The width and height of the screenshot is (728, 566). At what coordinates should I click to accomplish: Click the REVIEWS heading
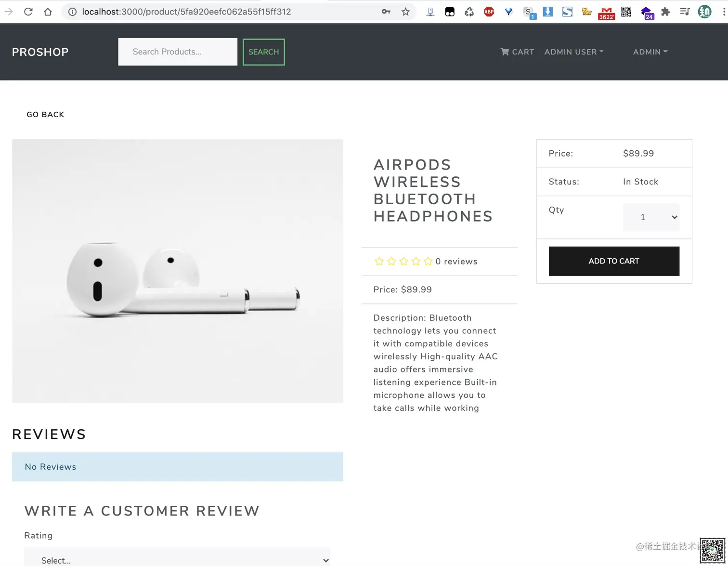tap(49, 434)
